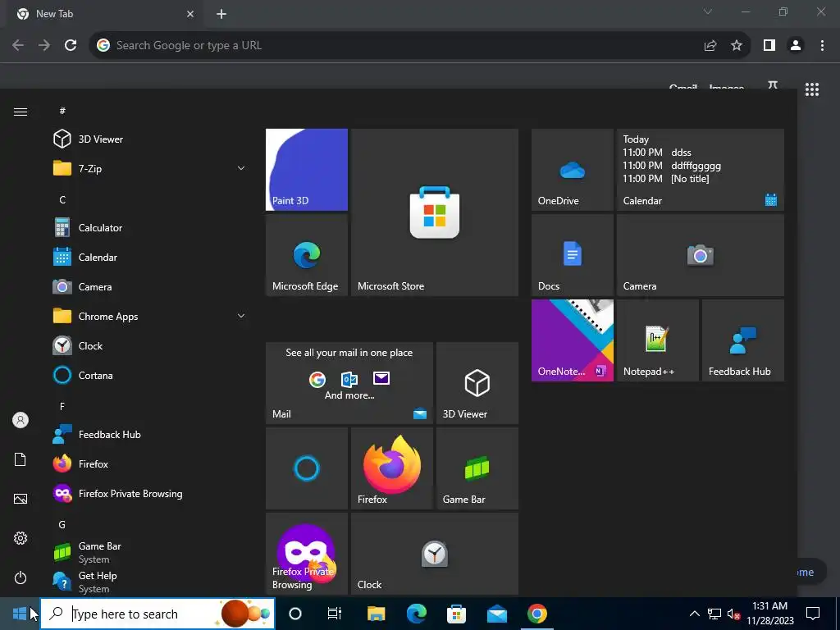Open the Action Center notifications icon
The width and height of the screenshot is (840, 630).
click(x=813, y=614)
